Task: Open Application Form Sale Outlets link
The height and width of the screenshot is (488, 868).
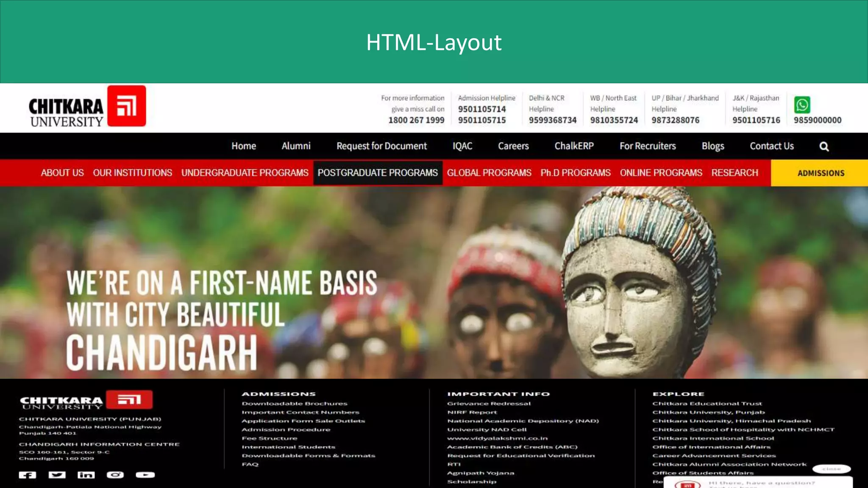Action: (x=303, y=421)
